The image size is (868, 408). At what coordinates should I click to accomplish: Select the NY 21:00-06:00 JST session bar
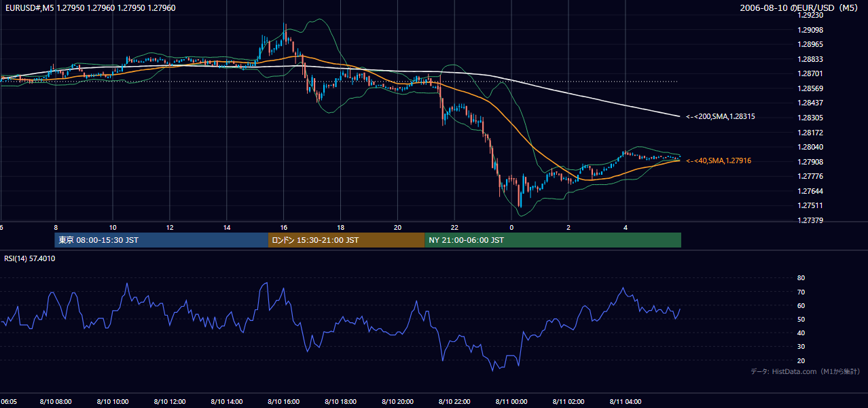point(553,240)
